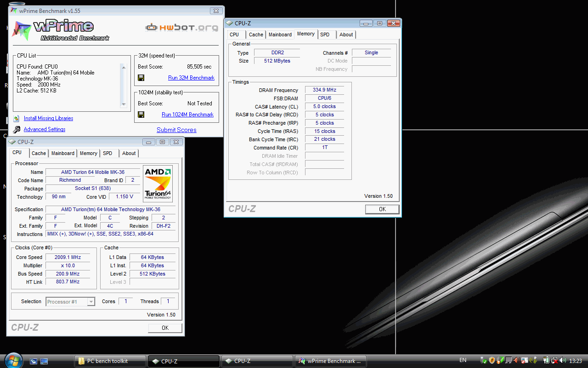The height and width of the screenshot is (368, 588).
Task: Click the EN language indicator on taskbar
Action: pos(463,360)
